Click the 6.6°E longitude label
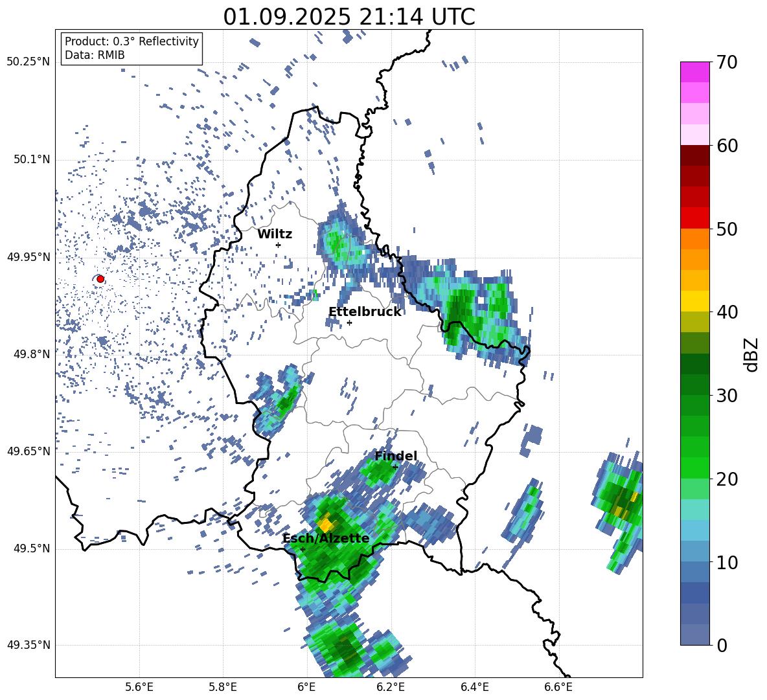767x700 pixels. 558,687
